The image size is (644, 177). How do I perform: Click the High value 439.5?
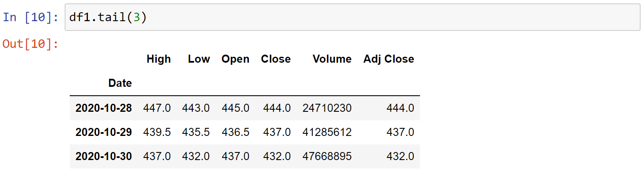(x=157, y=132)
